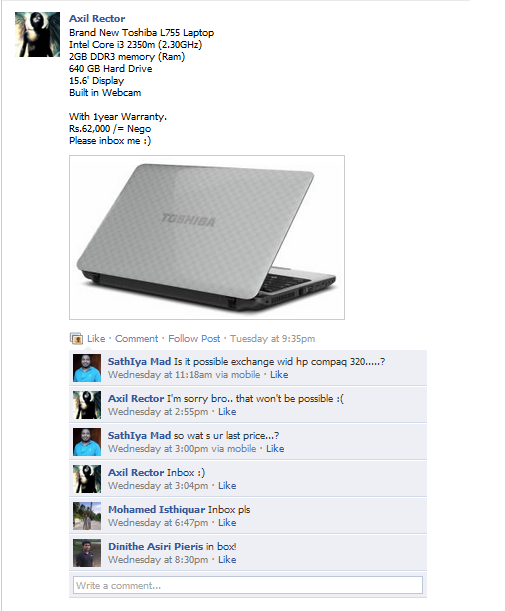Open Axil Rector's avatar on Inbox :) reply
Image resolution: width=505 pixels, height=611 pixels.
pyautogui.click(x=87, y=479)
